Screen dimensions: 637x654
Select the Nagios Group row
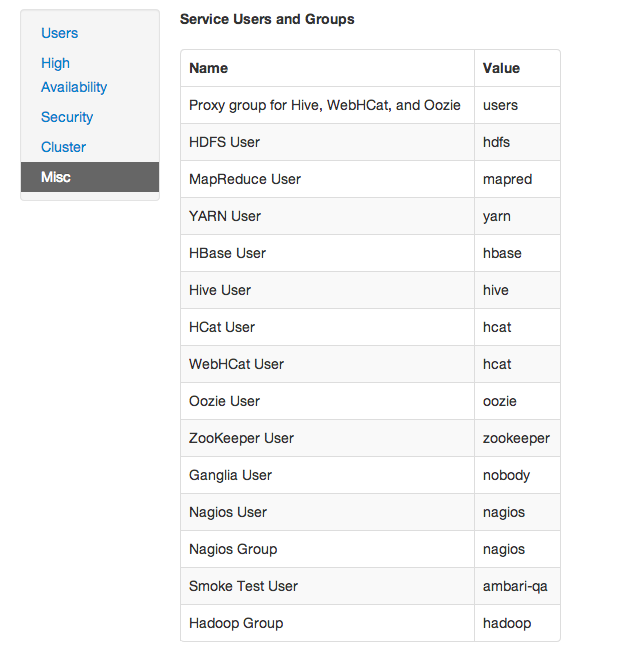point(370,549)
